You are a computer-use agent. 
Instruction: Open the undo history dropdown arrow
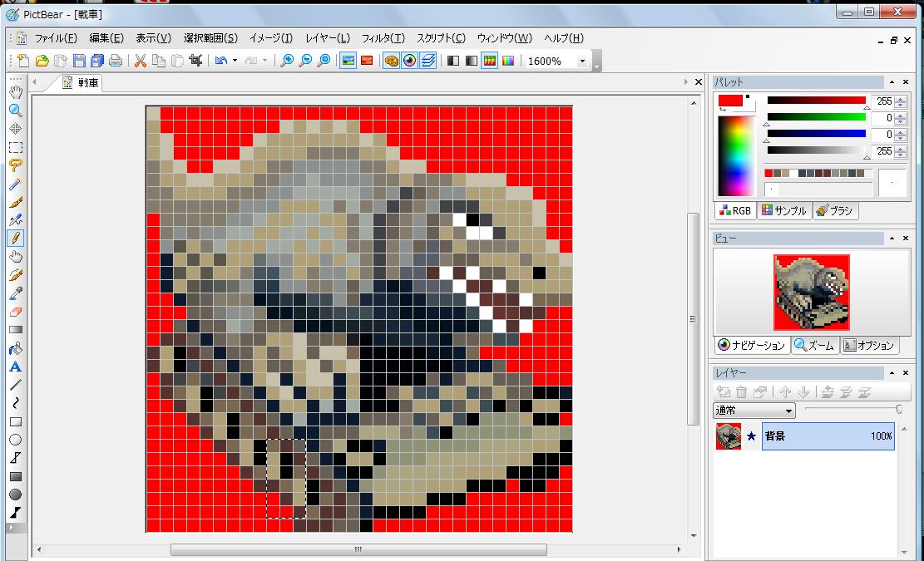tap(235, 61)
